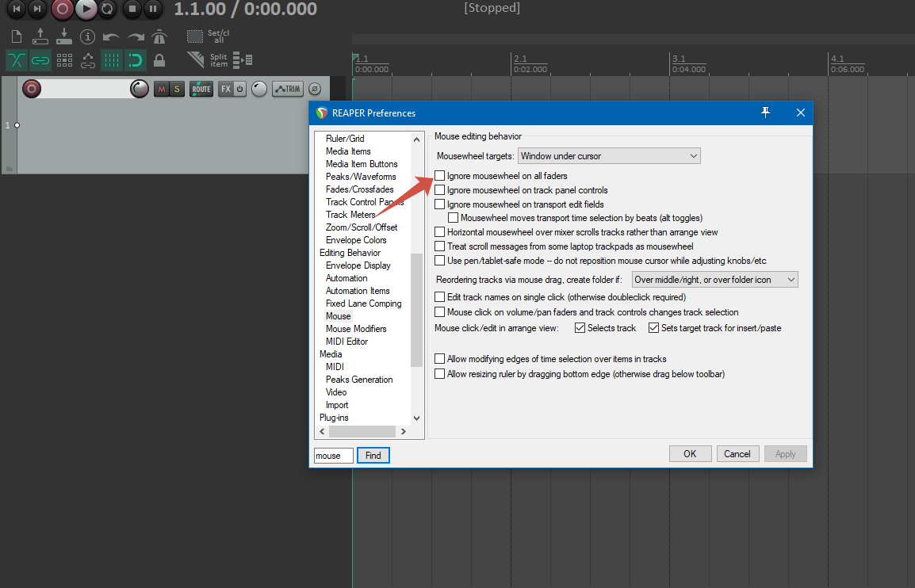This screenshot has width=915, height=588.
Task: Toggle ripple editing grid icon
Action: click(x=64, y=60)
